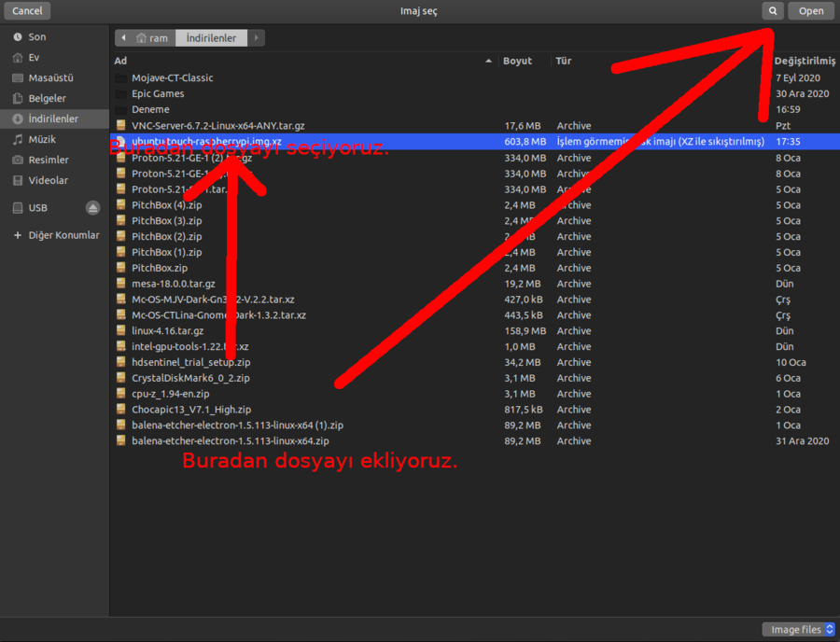This screenshot has height=642, width=840.
Task: Open Videolar in the sidebar
Action: point(55,180)
